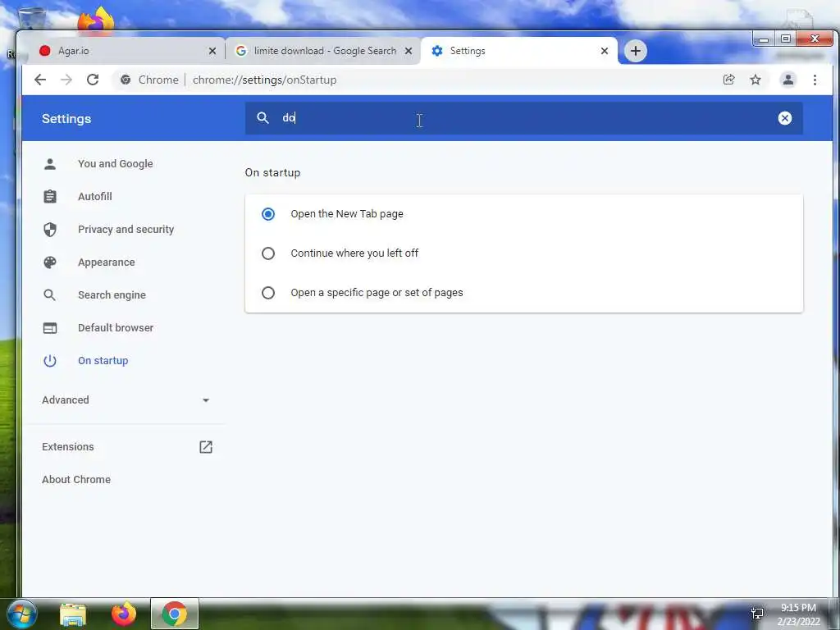Bookmark this page with the star icon
Screen dimensions: 840x630
pyautogui.click(x=756, y=80)
